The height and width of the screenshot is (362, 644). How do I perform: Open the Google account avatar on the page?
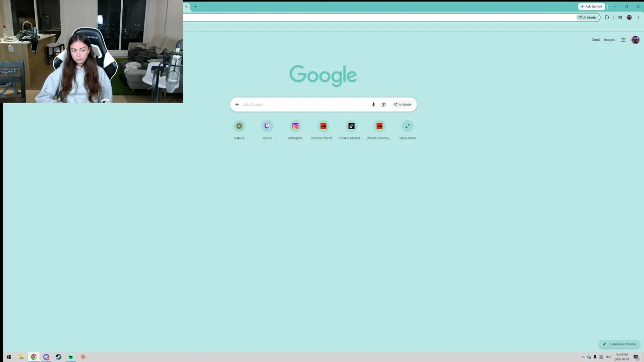click(x=635, y=40)
